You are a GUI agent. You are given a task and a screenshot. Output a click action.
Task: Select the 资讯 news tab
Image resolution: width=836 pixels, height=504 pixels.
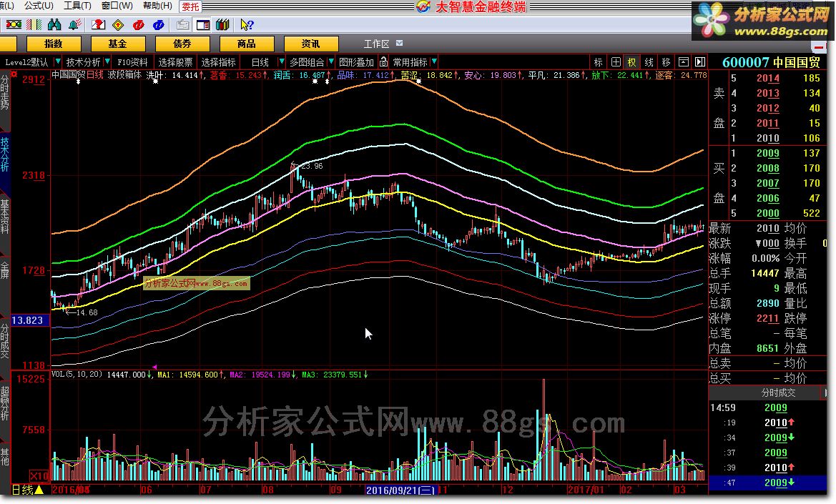[311, 44]
